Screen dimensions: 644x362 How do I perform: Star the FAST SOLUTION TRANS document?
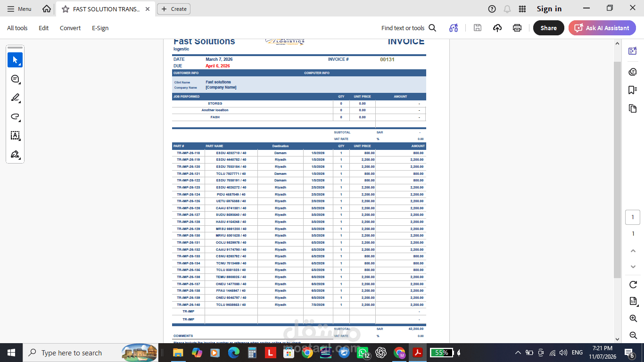[66, 9]
